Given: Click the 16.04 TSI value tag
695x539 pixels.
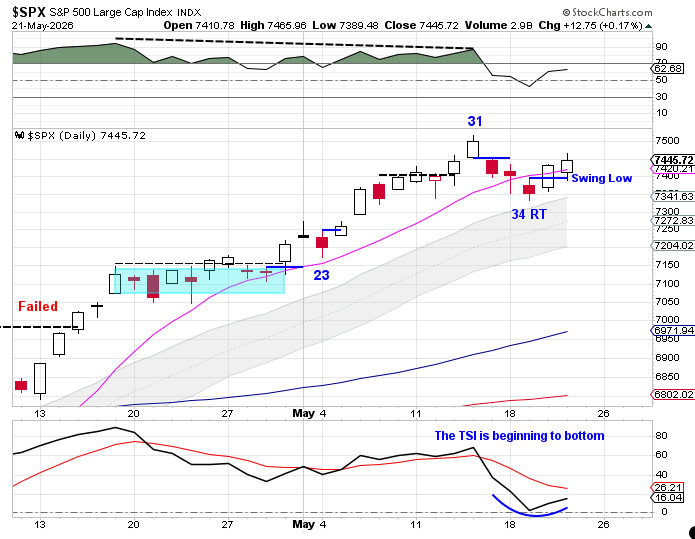Looking at the screenshot, I should [x=668, y=498].
